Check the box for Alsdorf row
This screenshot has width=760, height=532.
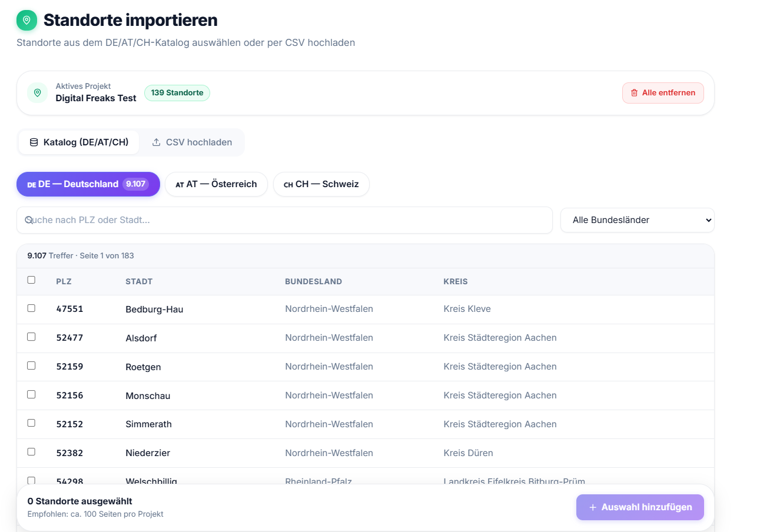(x=31, y=337)
